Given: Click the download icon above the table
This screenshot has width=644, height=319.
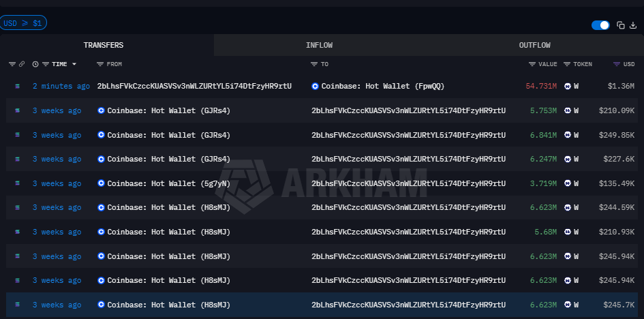Looking at the screenshot, I should tap(632, 25).
